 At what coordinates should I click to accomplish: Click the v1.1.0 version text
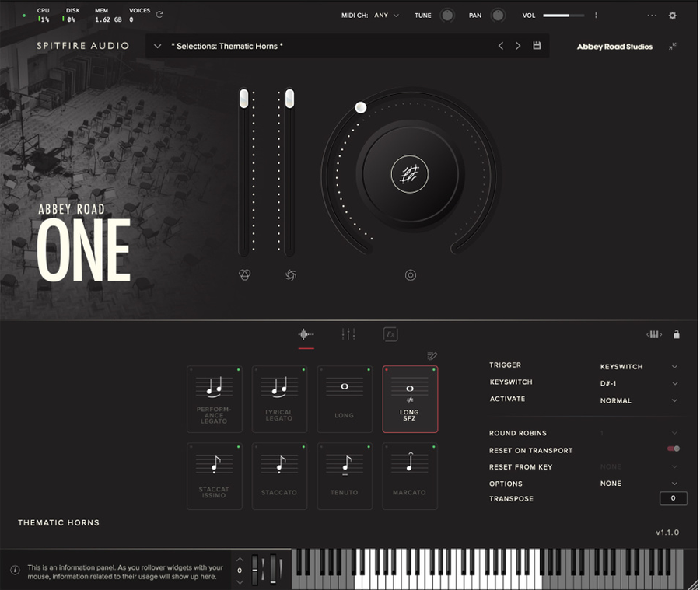(x=667, y=532)
